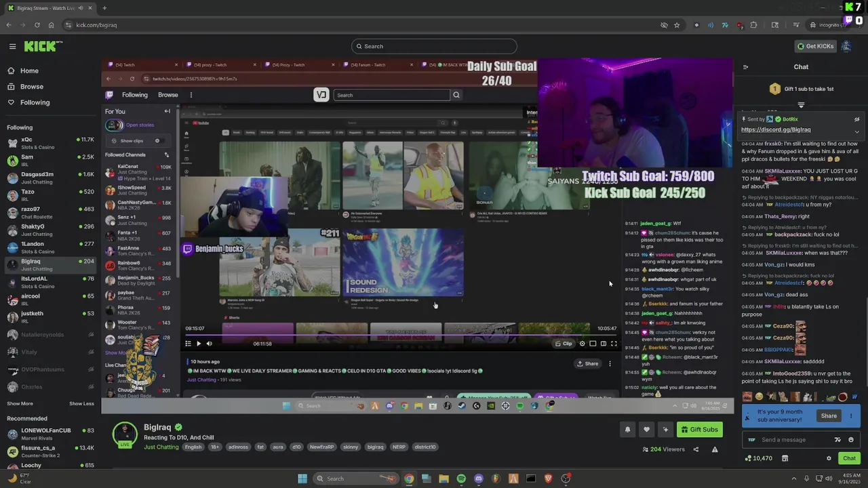Enable notifications bell for BigIraq
The height and width of the screenshot is (488, 868).
pos(627,429)
